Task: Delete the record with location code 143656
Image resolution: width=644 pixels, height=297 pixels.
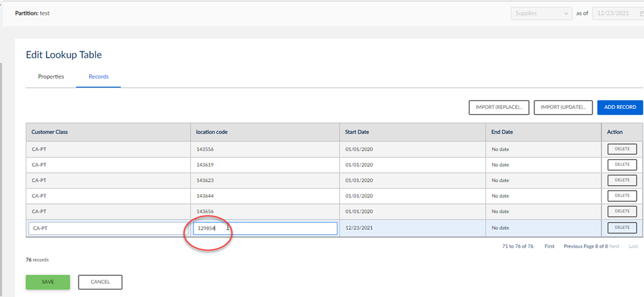Action: [x=622, y=211]
